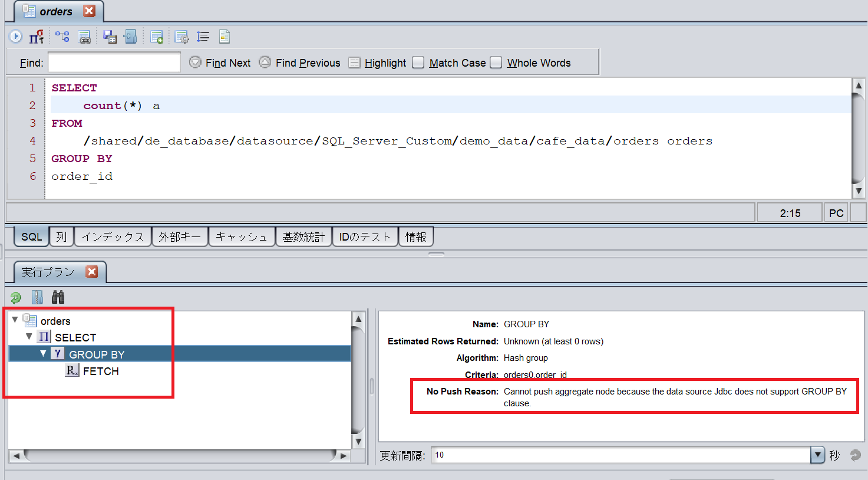This screenshot has width=868, height=480.
Task: Click the PC line-ending indicator
Action: coord(836,213)
